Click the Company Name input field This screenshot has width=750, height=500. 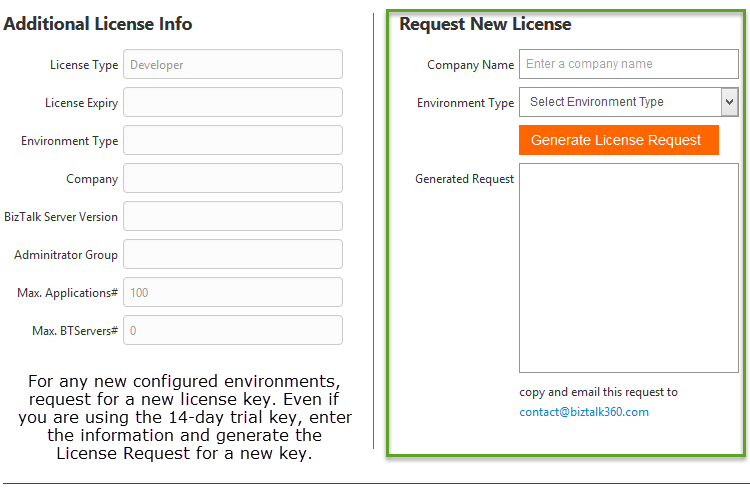tap(628, 64)
